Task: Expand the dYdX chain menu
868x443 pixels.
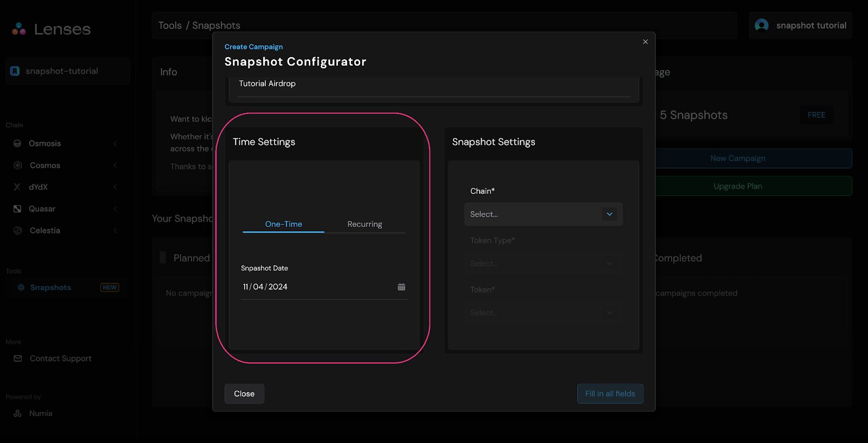Action: (115, 187)
